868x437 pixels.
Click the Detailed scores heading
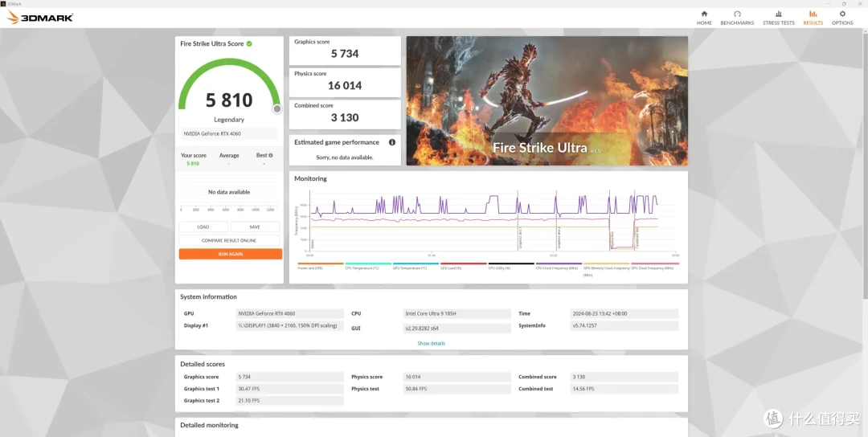pos(203,364)
